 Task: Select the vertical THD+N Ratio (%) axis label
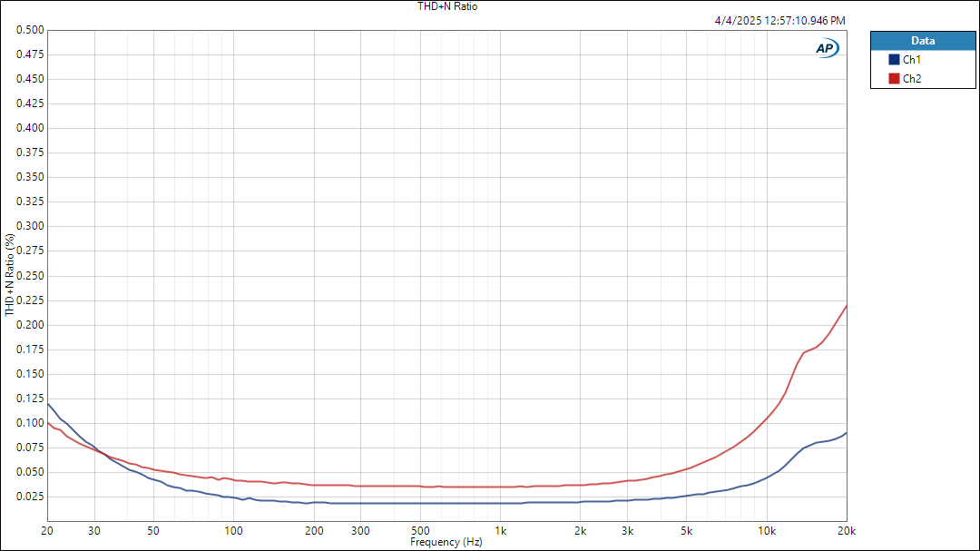click(10, 275)
